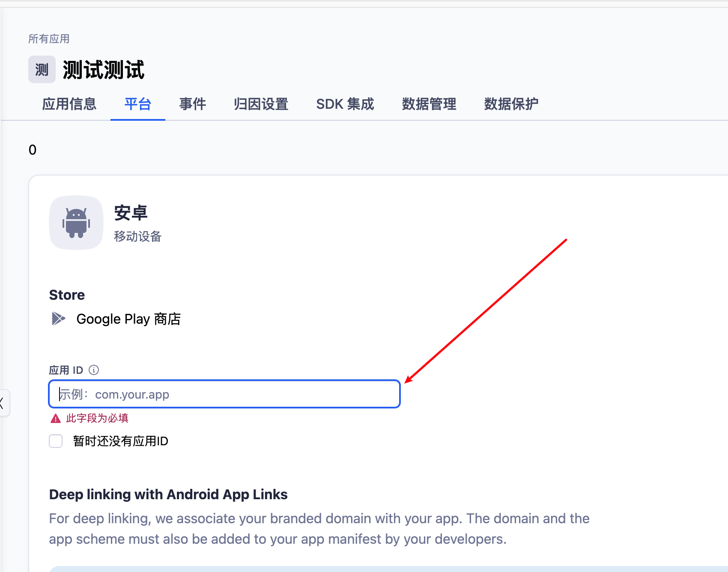Open the 应用信息 tab
The width and height of the screenshot is (728, 572).
(x=69, y=104)
